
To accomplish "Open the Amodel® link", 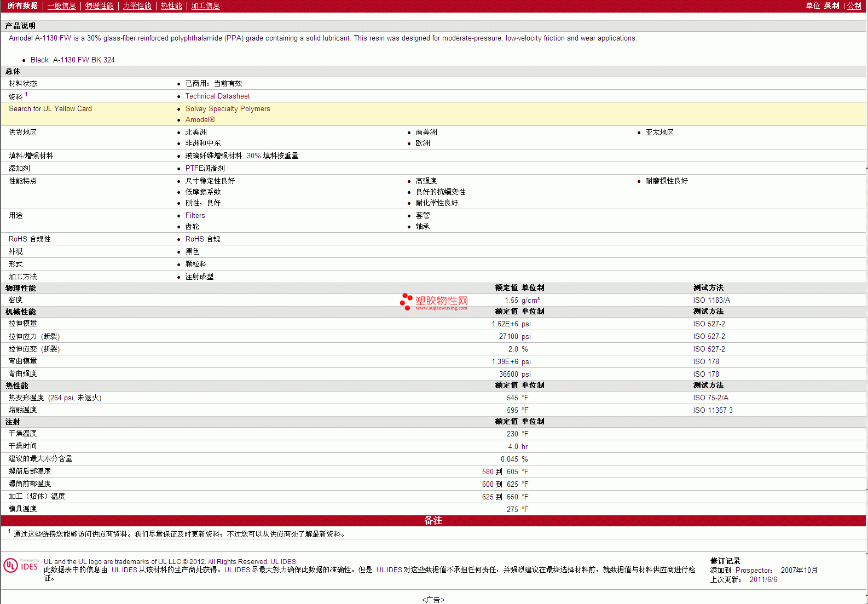I will click(200, 120).
